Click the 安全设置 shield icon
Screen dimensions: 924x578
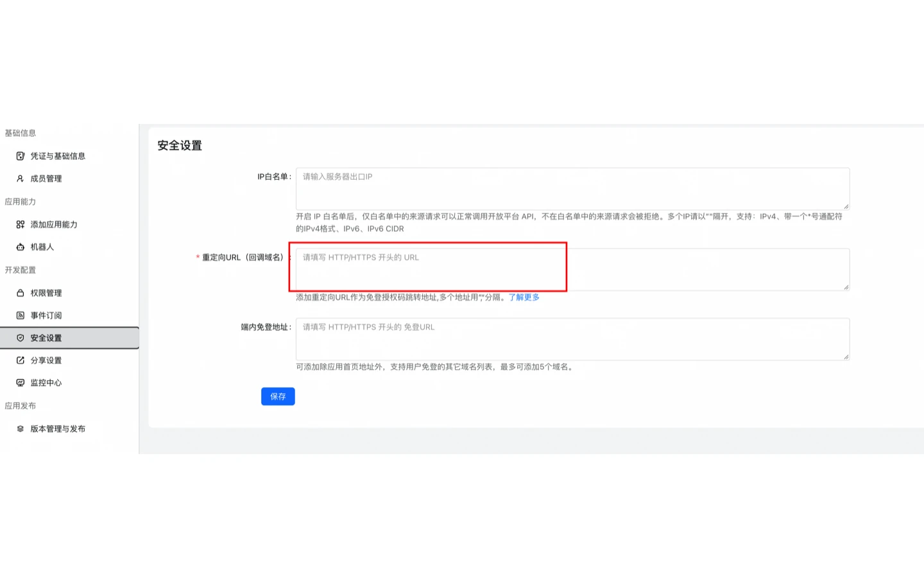(x=21, y=338)
